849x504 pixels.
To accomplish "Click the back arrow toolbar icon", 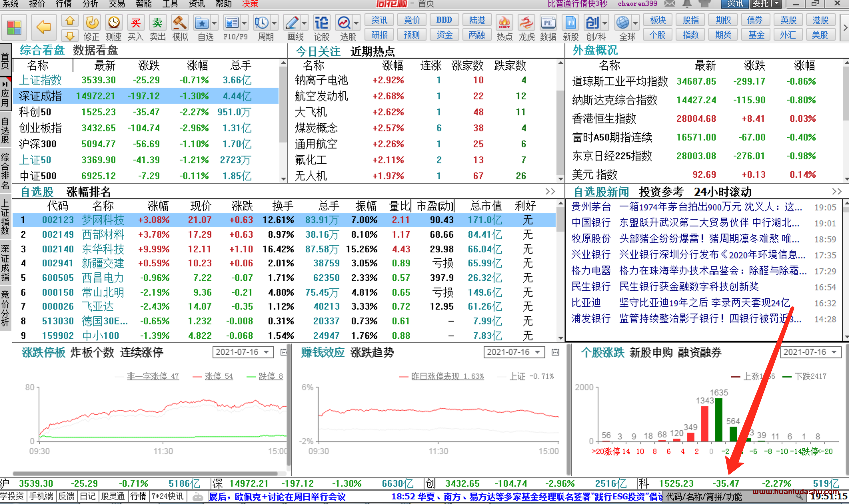I will click(44, 27).
